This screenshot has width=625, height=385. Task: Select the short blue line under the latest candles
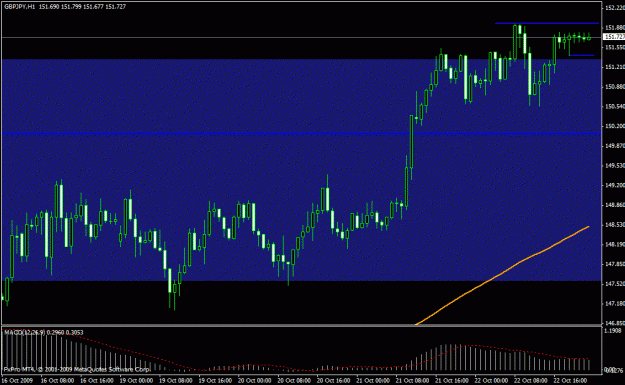(582, 55)
